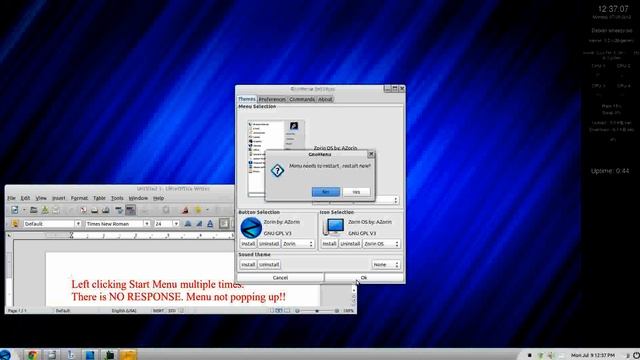Click the Open folder icon in Writer toolbar

coord(33,210)
